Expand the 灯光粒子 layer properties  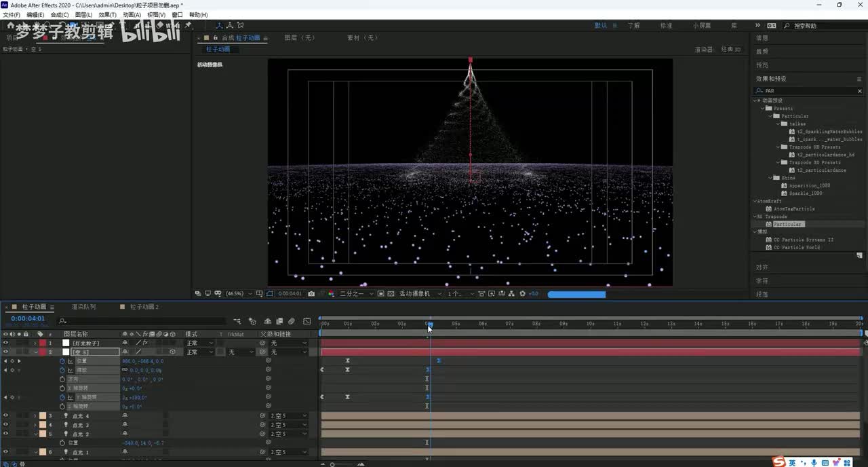pos(35,343)
